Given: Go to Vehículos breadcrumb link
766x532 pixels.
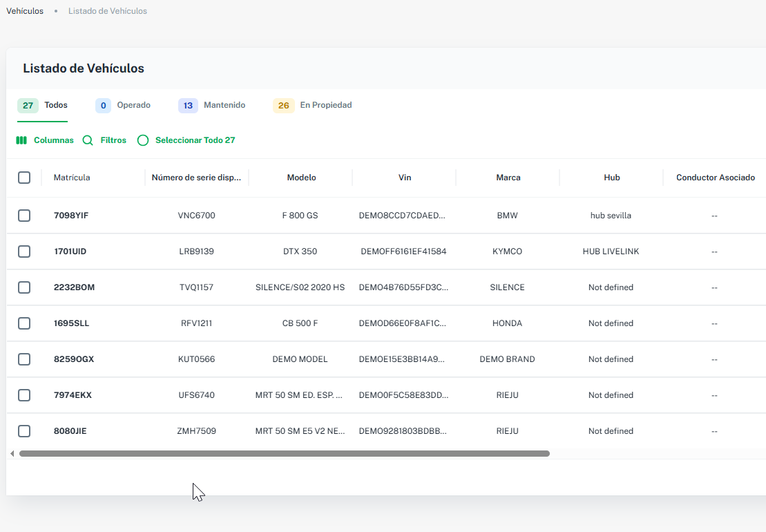Looking at the screenshot, I should pyautogui.click(x=25, y=11).
